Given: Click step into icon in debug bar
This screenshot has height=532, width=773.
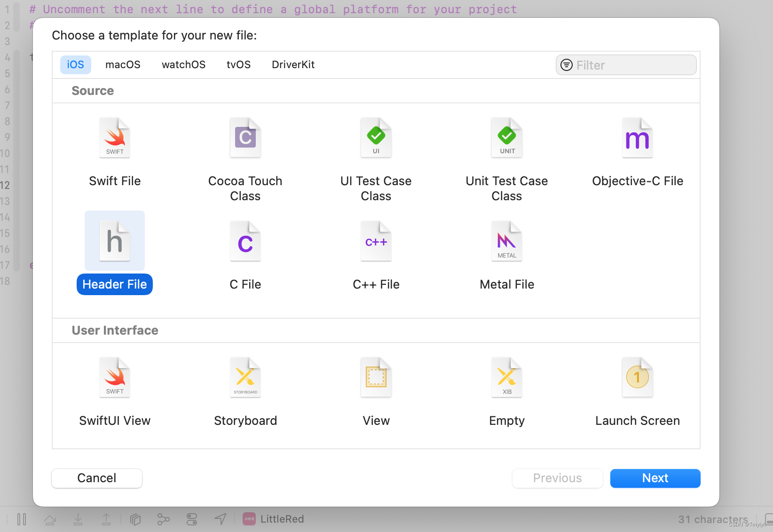Looking at the screenshot, I should pos(78,519).
